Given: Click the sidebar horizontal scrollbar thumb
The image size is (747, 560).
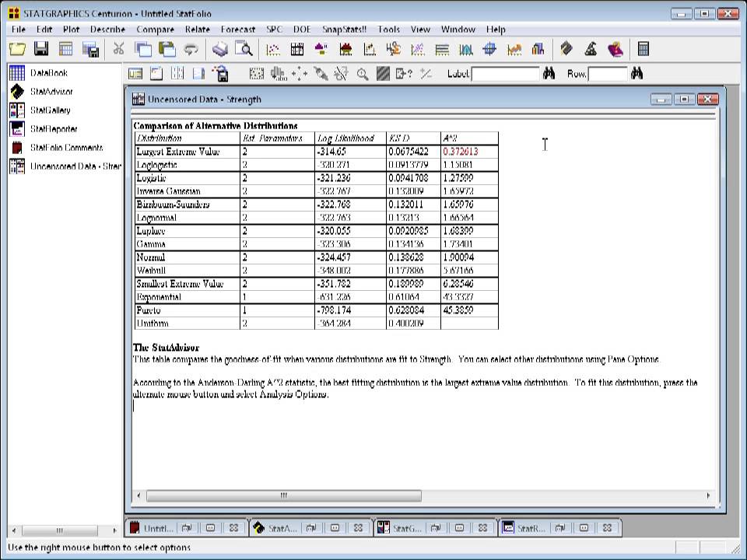Looking at the screenshot, I should point(60,530).
